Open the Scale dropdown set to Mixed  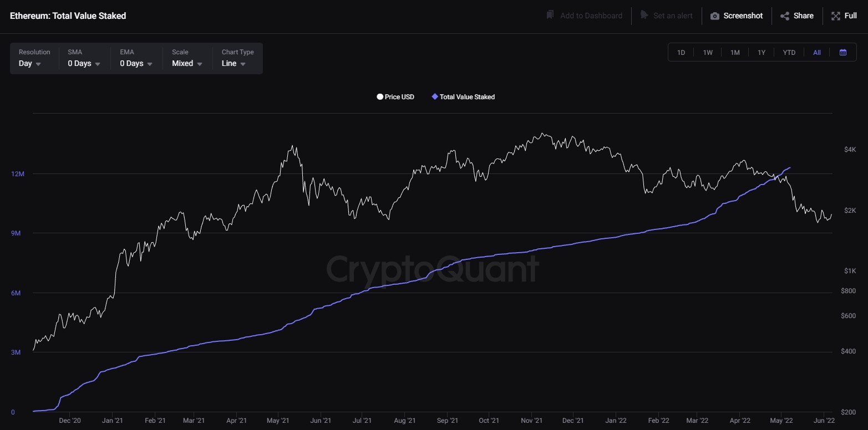coord(186,63)
